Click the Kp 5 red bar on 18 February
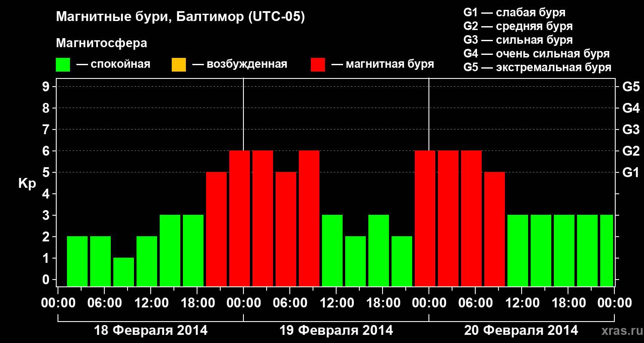Screen dimensions: 644x343 click(x=216, y=229)
